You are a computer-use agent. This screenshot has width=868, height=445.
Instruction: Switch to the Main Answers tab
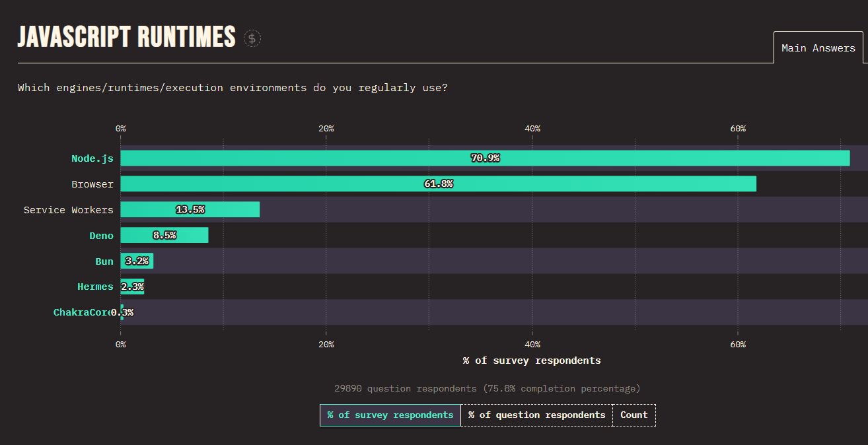pos(818,48)
